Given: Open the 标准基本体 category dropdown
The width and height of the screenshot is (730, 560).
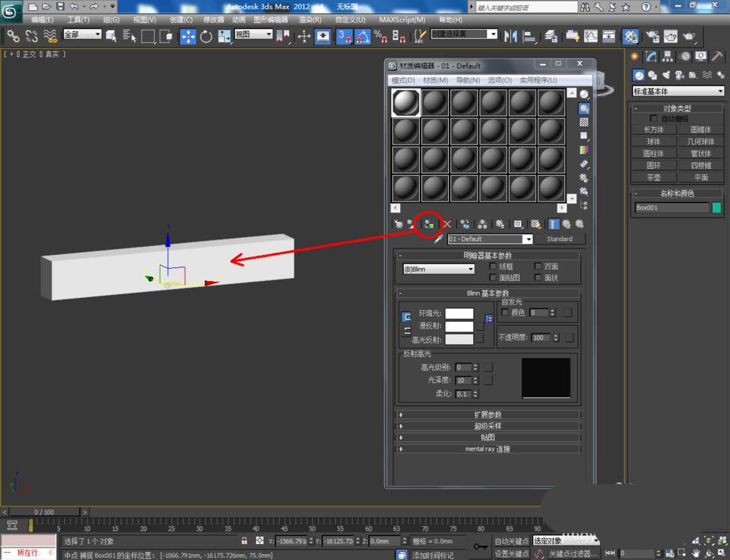Looking at the screenshot, I should pyautogui.click(x=678, y=91).
